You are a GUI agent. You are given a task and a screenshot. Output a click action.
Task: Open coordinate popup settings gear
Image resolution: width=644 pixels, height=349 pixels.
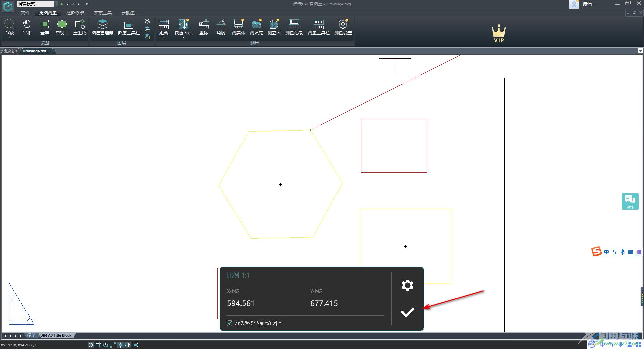[407, 285]
